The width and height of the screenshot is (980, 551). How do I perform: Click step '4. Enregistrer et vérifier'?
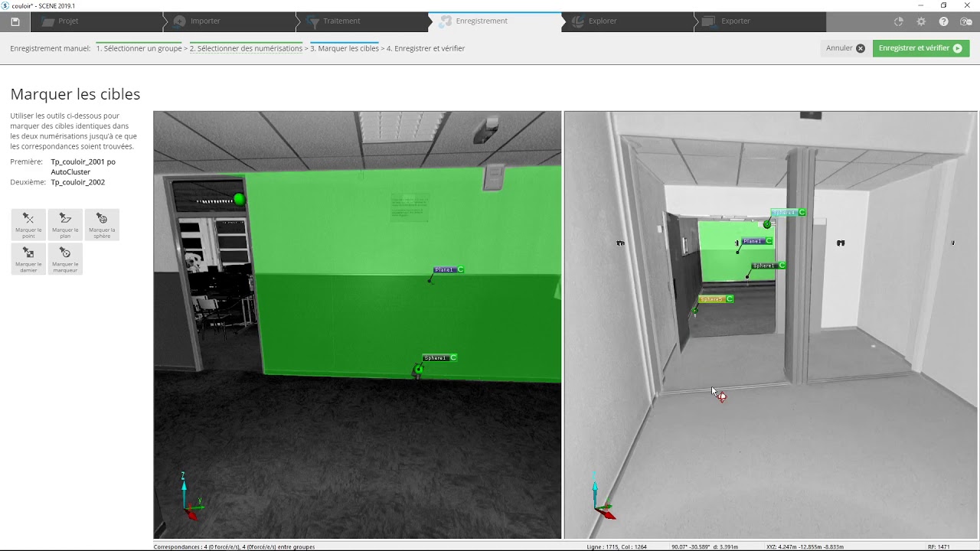(x=426, y=48)
